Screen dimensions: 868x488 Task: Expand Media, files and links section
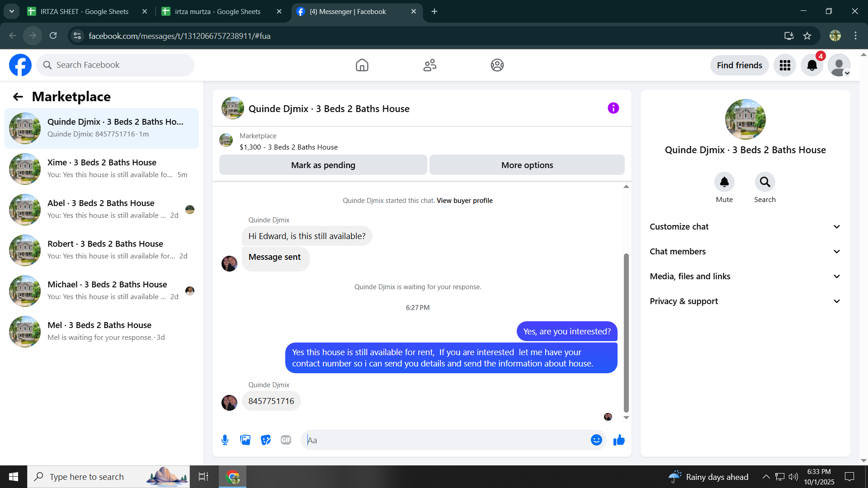745,277
